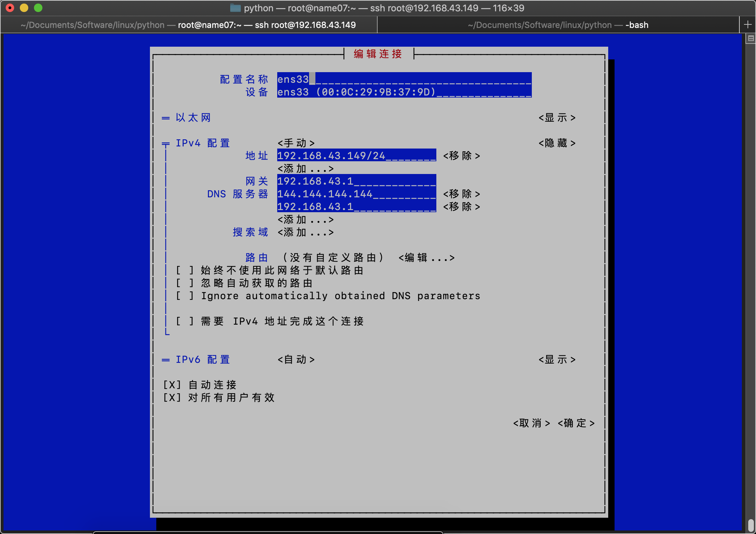Open a new terminal tab with plus icon
The width and height of the screenshot is (756, 534).
(x=748, y=24)
